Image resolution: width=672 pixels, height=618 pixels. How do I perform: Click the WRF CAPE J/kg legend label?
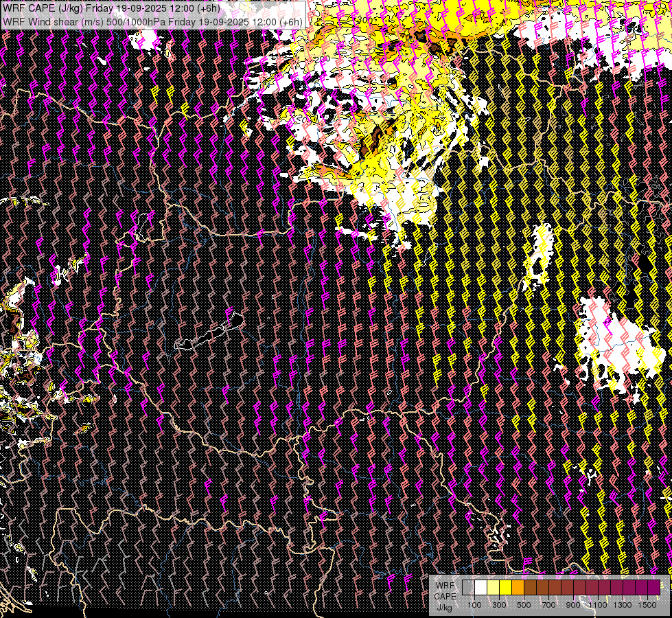445,597
